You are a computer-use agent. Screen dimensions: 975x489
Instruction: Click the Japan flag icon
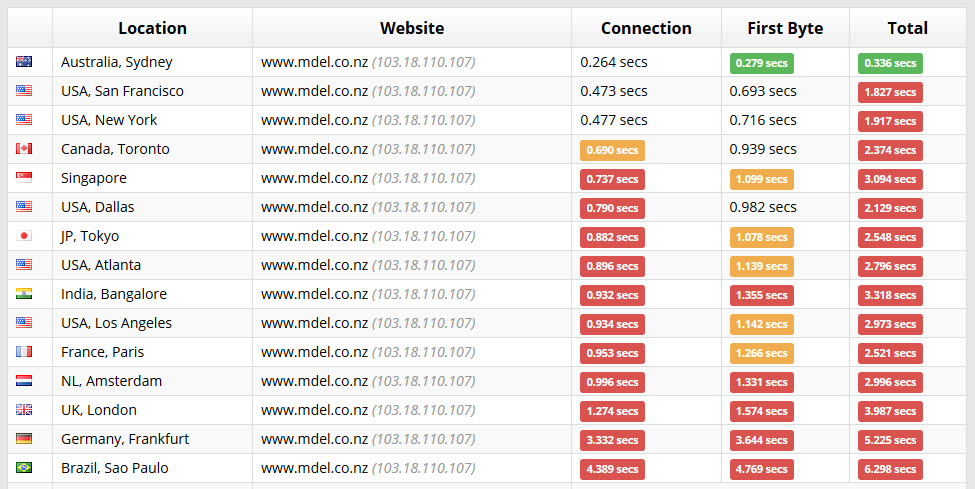24,236
